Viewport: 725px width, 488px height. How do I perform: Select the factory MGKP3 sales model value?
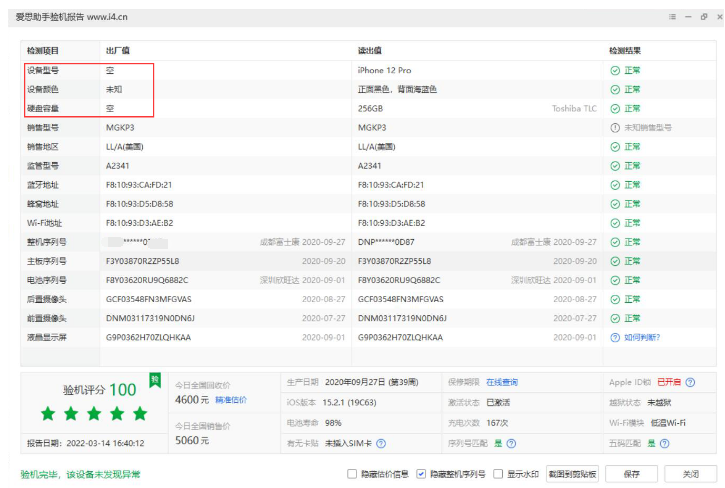click(x=120, y=128)
